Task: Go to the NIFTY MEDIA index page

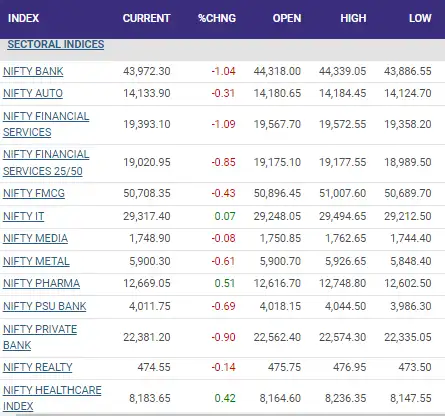Action: tap(35, 238)
